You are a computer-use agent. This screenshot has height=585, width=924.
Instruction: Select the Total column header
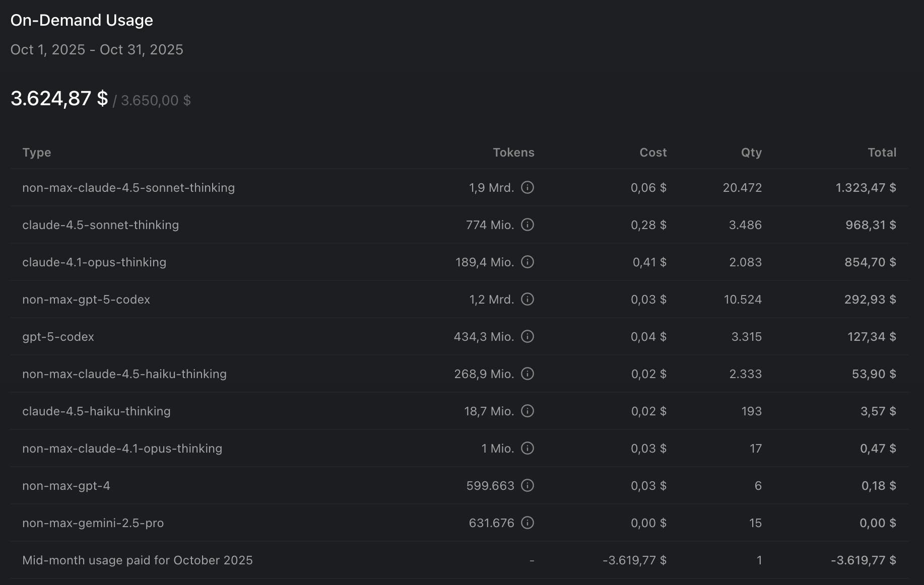coord(882,153)
